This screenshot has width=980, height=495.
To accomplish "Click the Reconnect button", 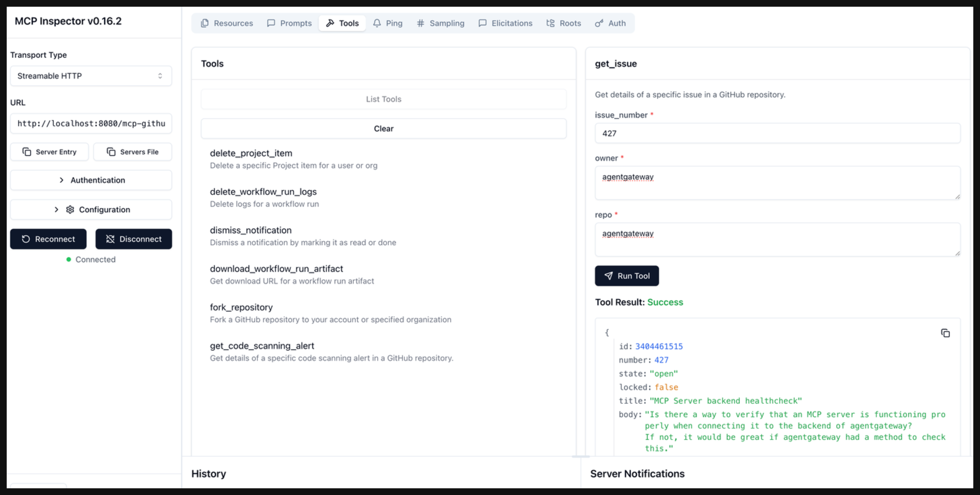I will 48,239.
